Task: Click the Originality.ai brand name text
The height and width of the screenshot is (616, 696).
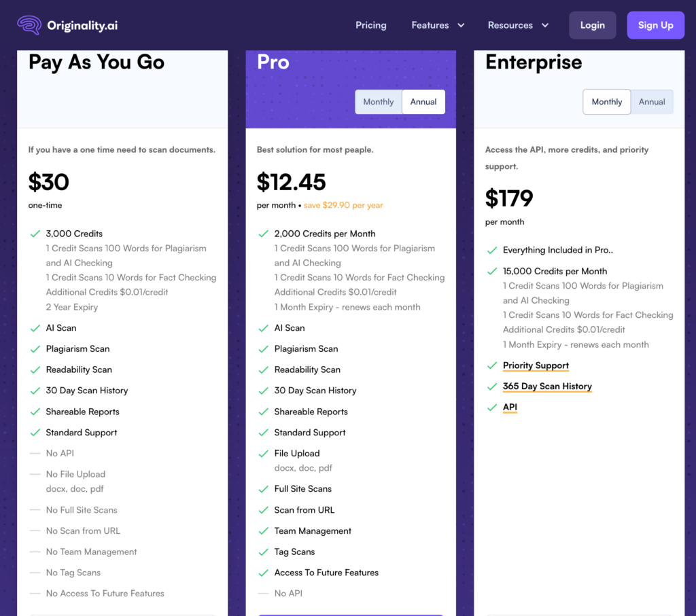Action: pyautogui.click(x=82, y=26)
